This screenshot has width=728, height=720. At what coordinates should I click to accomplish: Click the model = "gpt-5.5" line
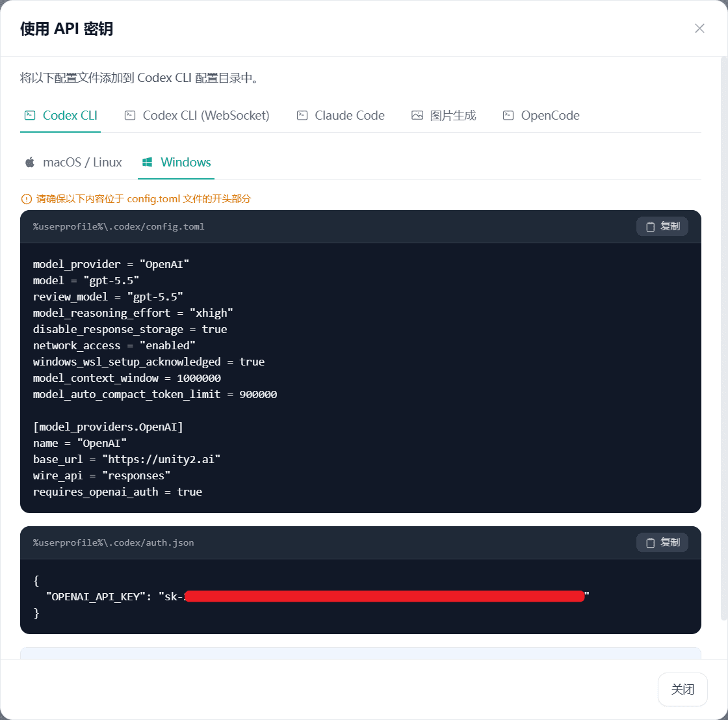tap(86, 280)
